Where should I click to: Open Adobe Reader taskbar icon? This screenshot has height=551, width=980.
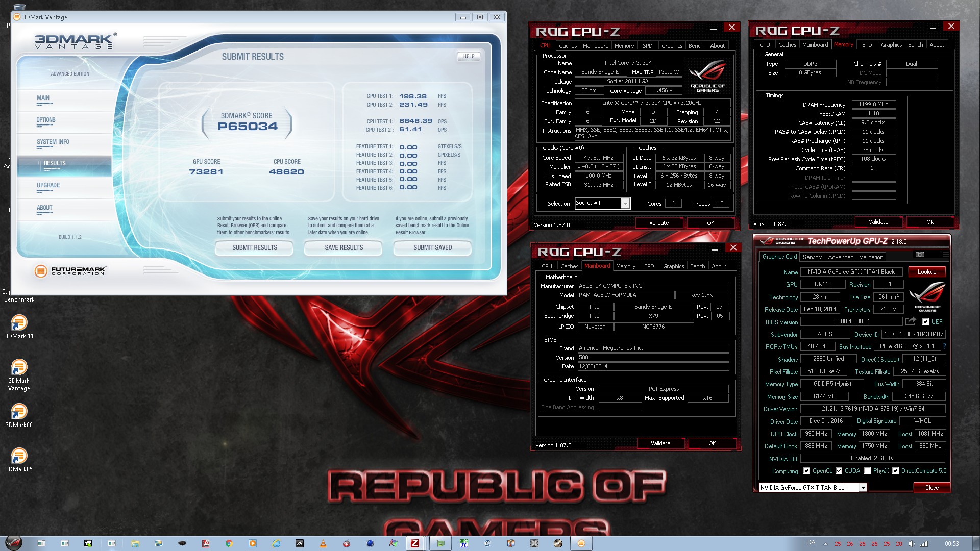(x=206, y=543)
